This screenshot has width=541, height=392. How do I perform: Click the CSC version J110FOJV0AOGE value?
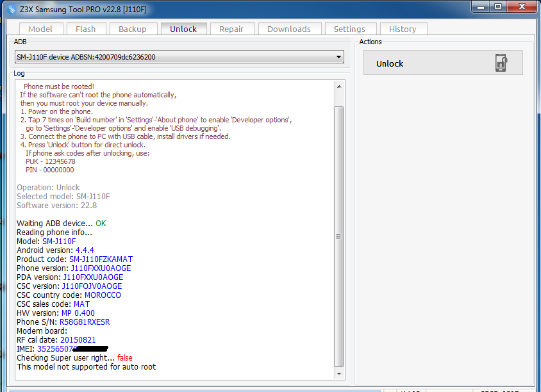(x=92, y=286)
